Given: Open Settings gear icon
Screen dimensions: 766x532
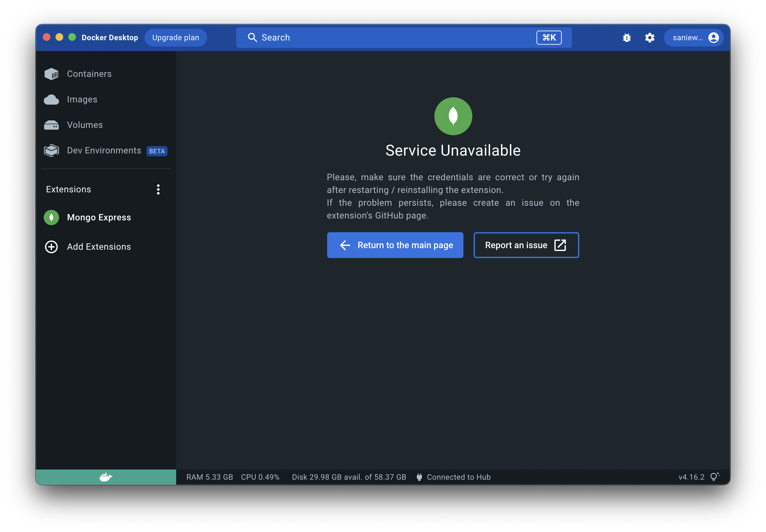Looking at the screenshot, I should coord(649,38).
